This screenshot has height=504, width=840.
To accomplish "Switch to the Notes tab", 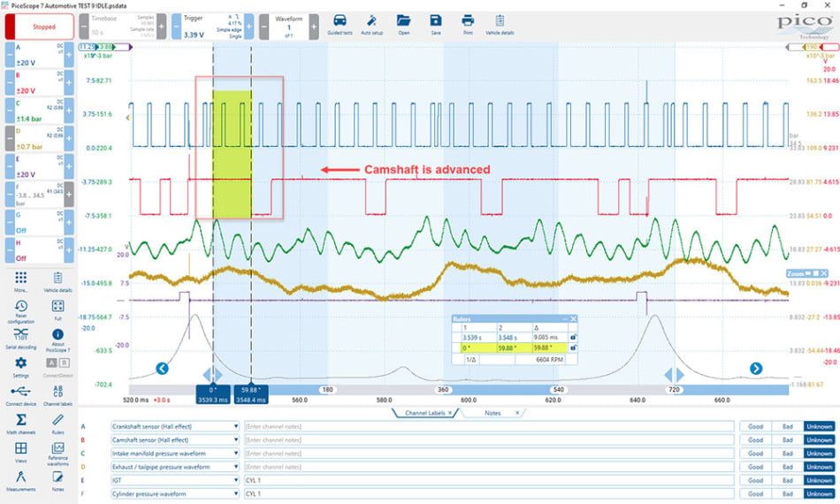I will 493,413.
